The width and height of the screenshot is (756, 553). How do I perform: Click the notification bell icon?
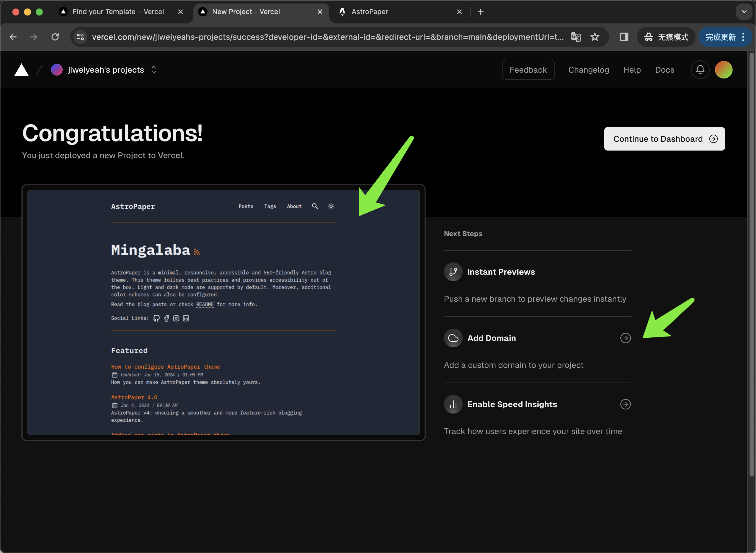(x=700, y=70)
